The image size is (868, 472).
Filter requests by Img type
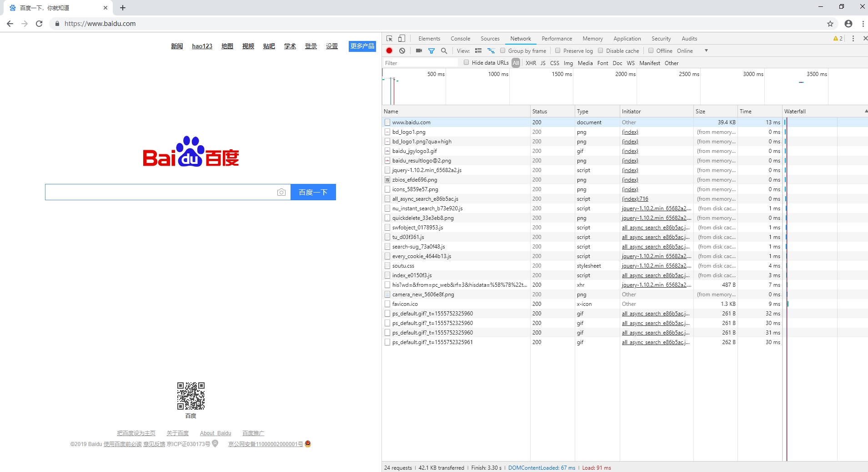568,63
